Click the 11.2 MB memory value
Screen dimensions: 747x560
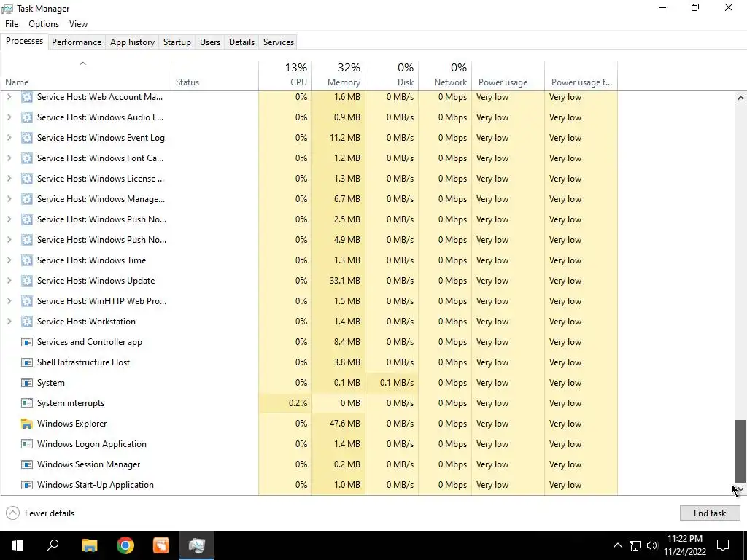[345, 138]
